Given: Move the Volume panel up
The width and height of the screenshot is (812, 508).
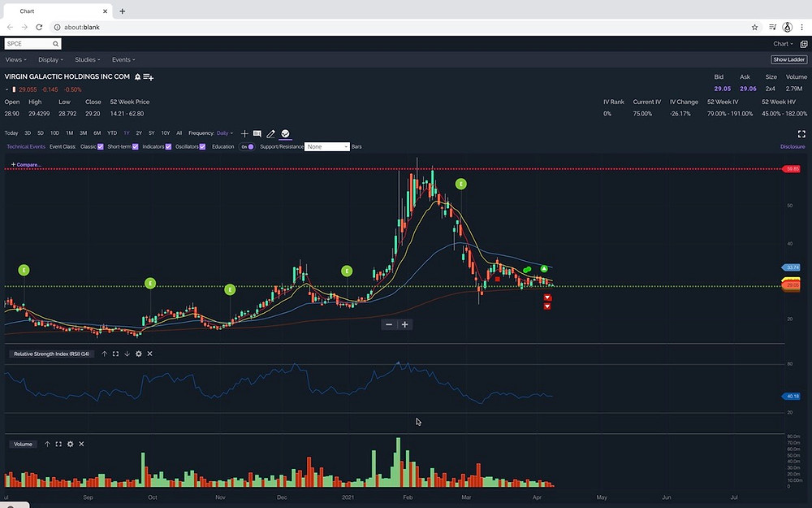Looking at the screenshot, I should pos(47,444).
